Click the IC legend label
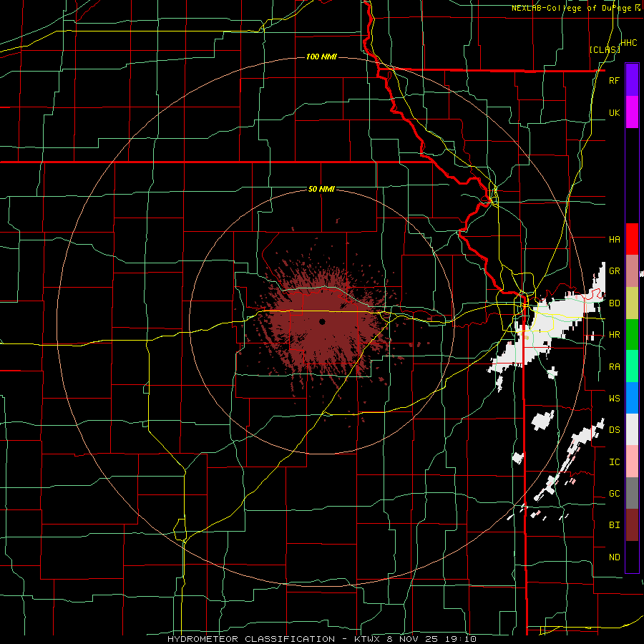 click(x=614, y=462)
